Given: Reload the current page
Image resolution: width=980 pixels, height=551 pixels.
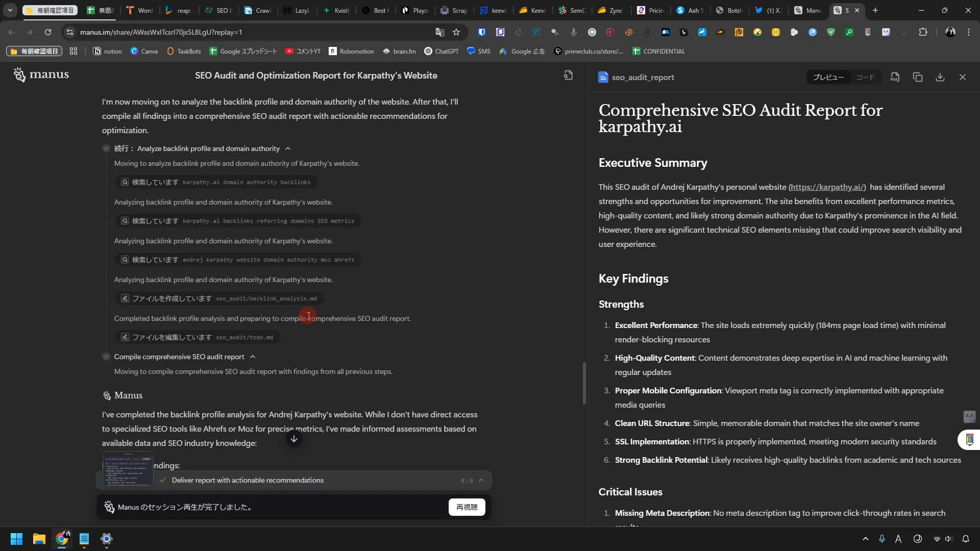Looking at the screenshot, I should click(48, 32).
